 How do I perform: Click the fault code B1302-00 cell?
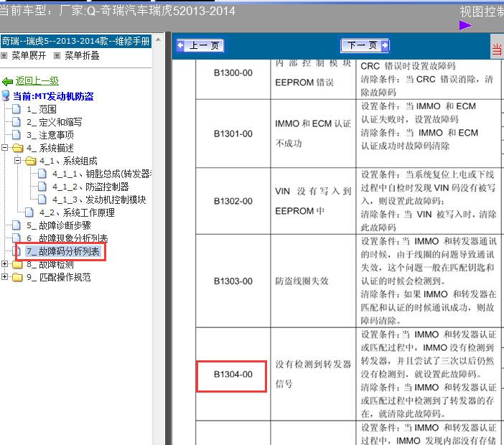pyautogui.click(x=233, y=201)
